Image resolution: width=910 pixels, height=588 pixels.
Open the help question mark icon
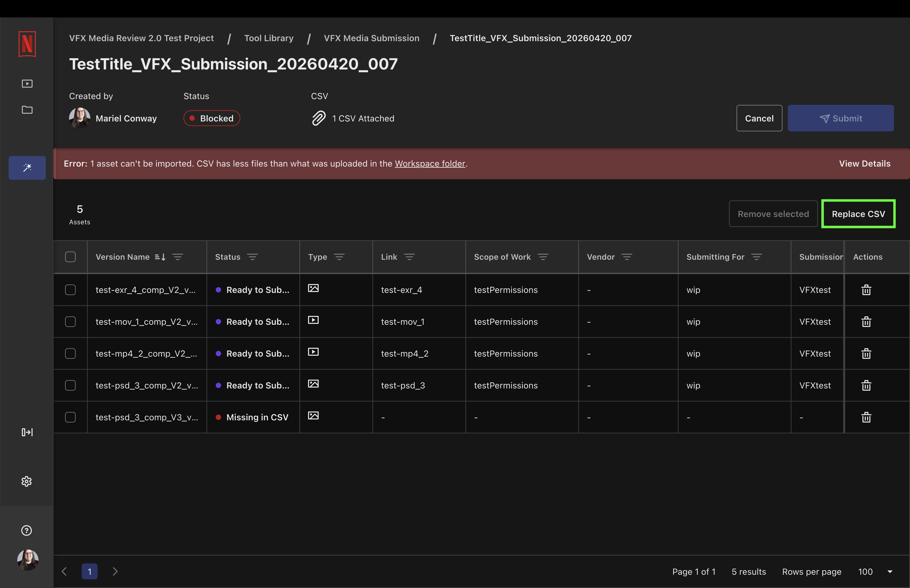[x=27, y=530]
